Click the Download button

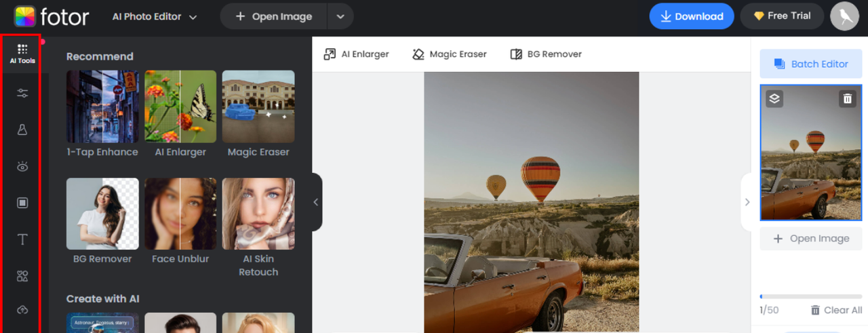pyautogui.click(x=692, y=16)
